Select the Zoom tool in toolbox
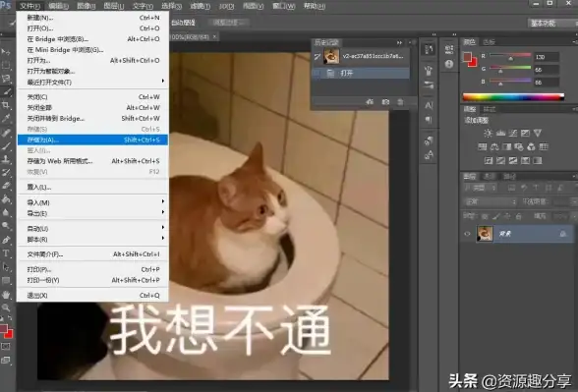The height and width of the screenshot is (392, 578). click(6, 308)
